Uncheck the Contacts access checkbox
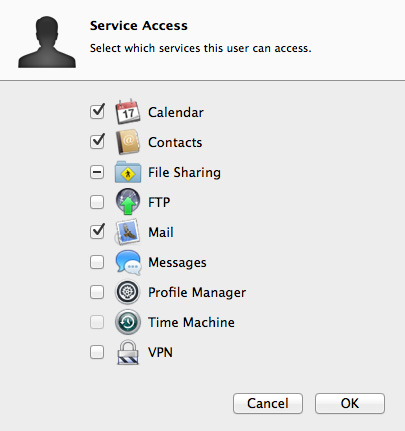Viewport: 405px width, 431px height. (x=97, y=142)
